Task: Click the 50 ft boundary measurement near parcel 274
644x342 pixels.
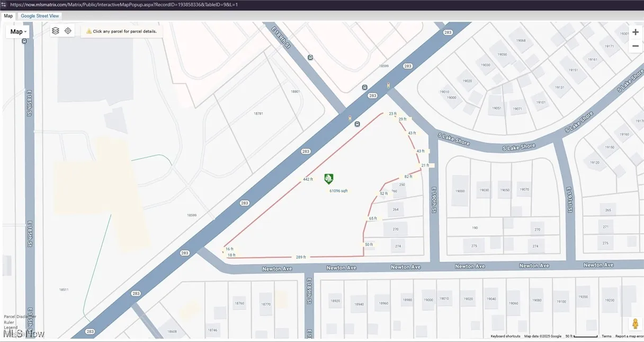Action: click(x=369, y=244)
